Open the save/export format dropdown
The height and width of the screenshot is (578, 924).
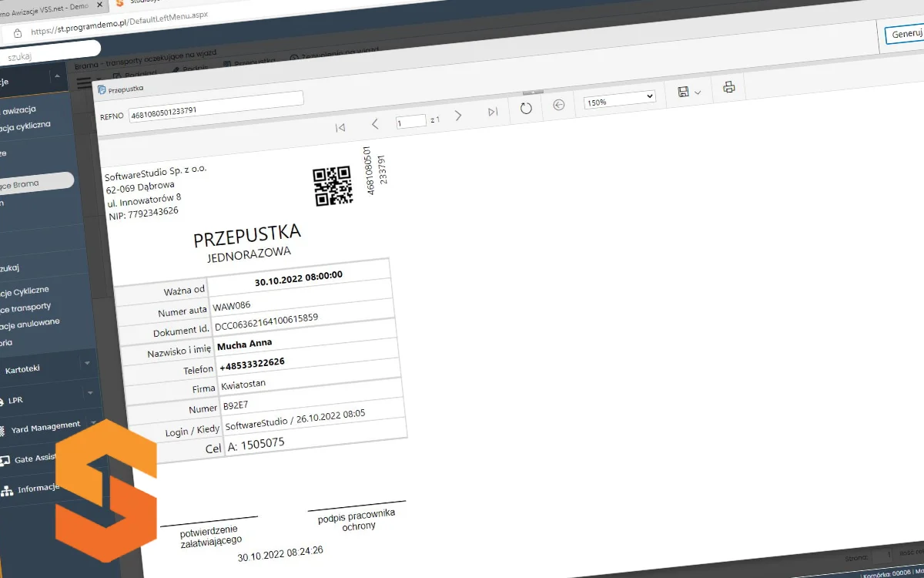[x=689, y=92]
